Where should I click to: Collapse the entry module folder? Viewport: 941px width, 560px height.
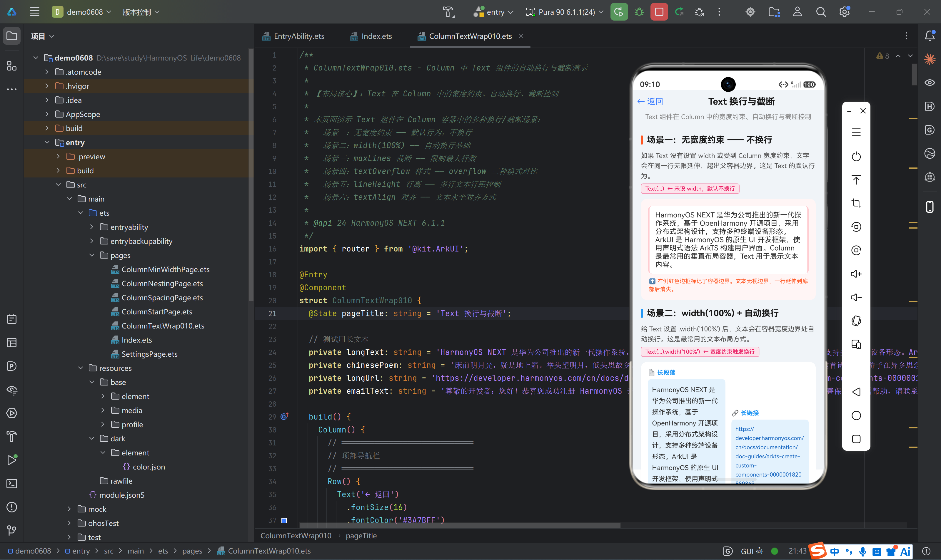[47, 142]
